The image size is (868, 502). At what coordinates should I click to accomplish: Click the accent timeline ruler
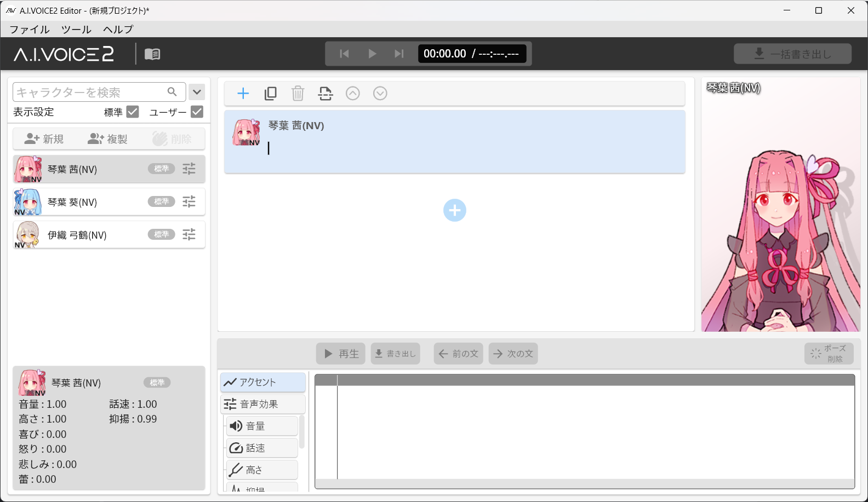(x=585, y=380)
